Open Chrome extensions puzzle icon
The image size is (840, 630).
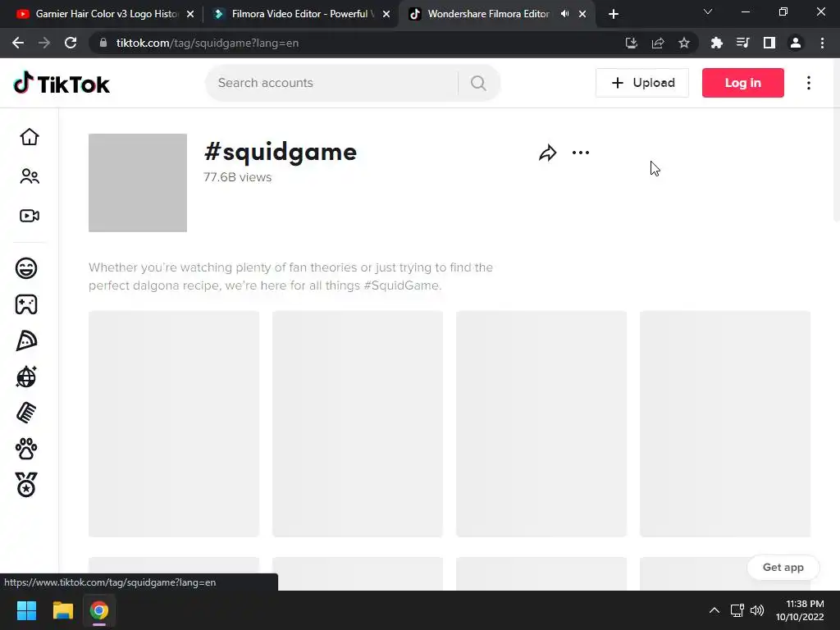click(x=716, y=43)
